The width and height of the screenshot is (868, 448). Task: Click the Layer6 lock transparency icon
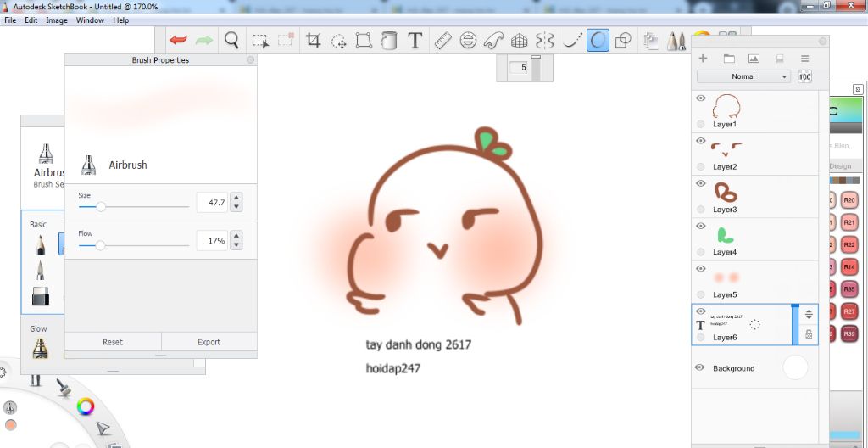tap(809, 333)
